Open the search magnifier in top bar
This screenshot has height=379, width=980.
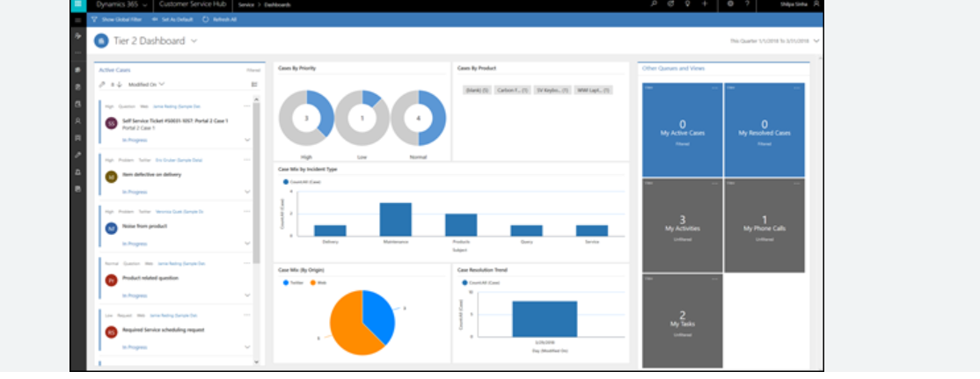[655, 4]
